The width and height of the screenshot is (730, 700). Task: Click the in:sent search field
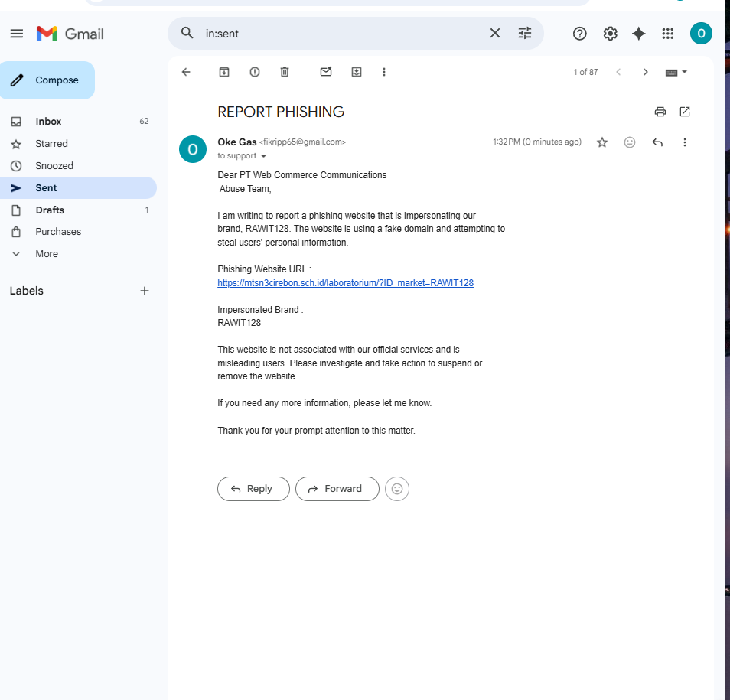(x=342, y=34)
